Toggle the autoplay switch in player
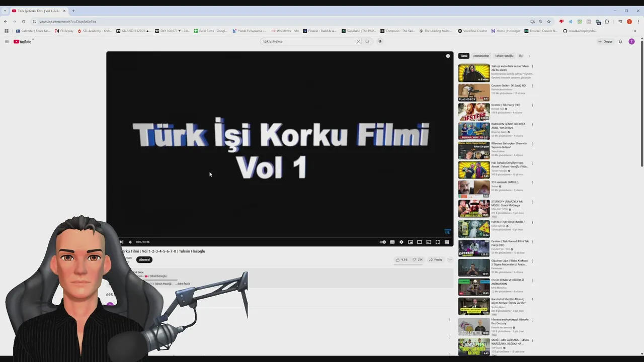This screenshot has width=644, height=362. coord(383,242)
